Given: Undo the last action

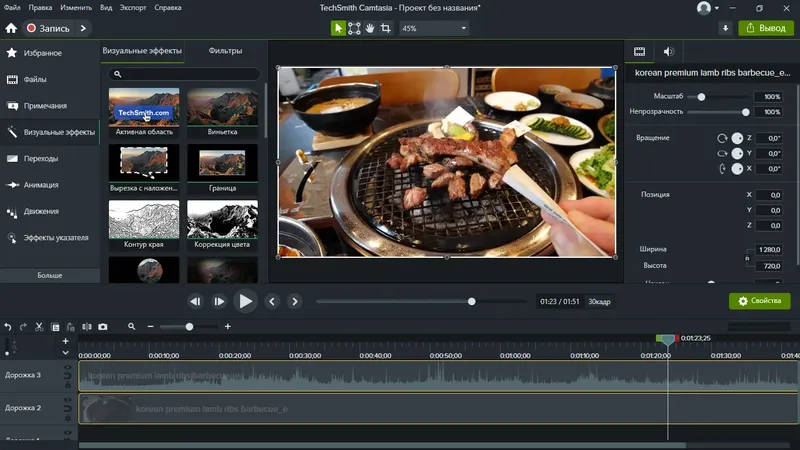Looking at the screenshot, I should pyautogui.click(x=8, y=326).
